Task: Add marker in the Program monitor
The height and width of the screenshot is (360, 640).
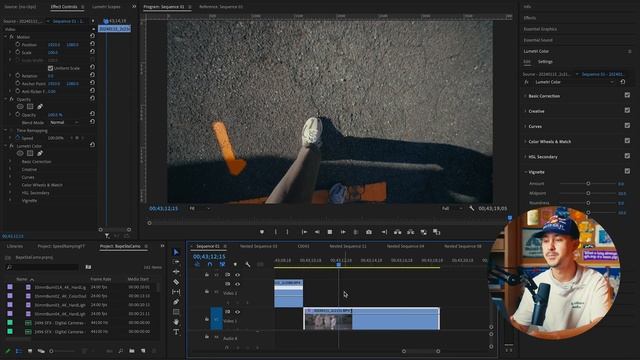Action: (262, 232)
